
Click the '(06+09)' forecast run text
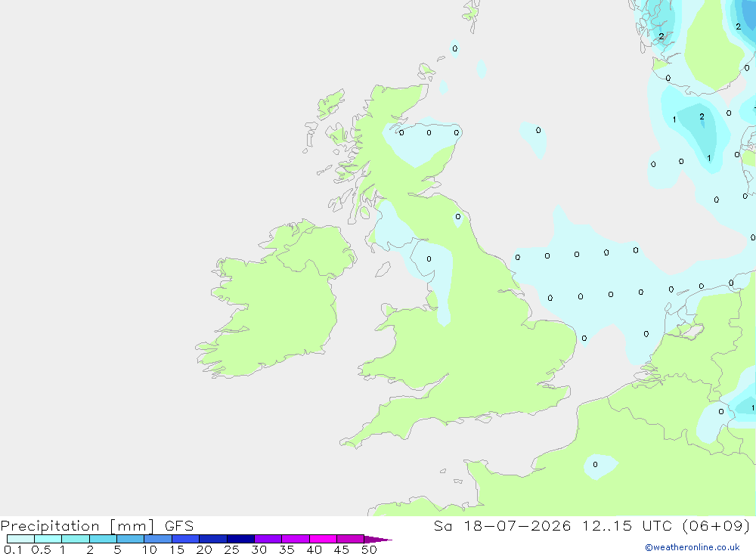point(717,525)
